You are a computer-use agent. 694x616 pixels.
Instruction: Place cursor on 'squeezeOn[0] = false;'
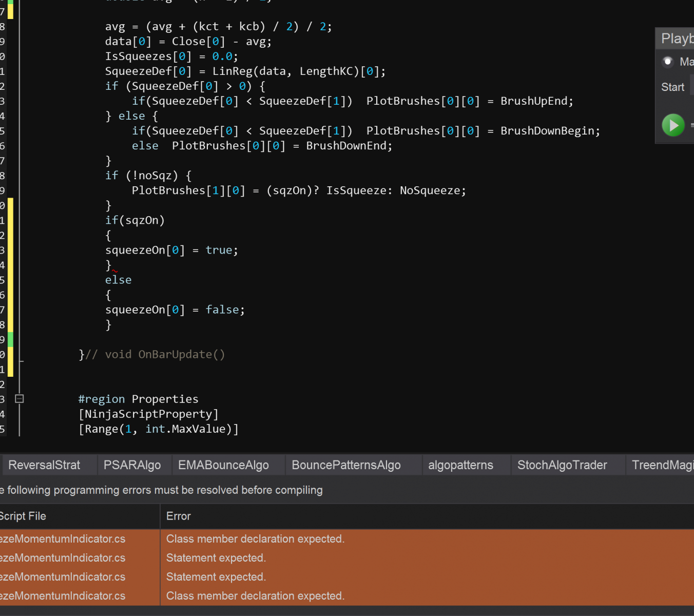(x=175, y=310)
